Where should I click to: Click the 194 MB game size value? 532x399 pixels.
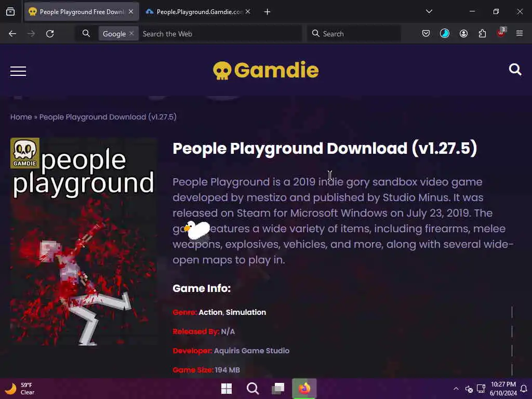coord(227,370)
